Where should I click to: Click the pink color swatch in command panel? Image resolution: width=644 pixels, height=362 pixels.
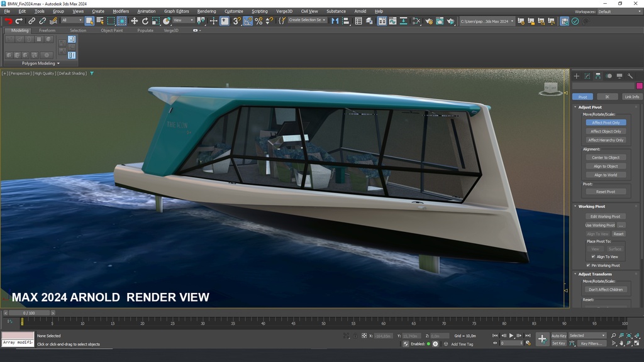(640, 85)
